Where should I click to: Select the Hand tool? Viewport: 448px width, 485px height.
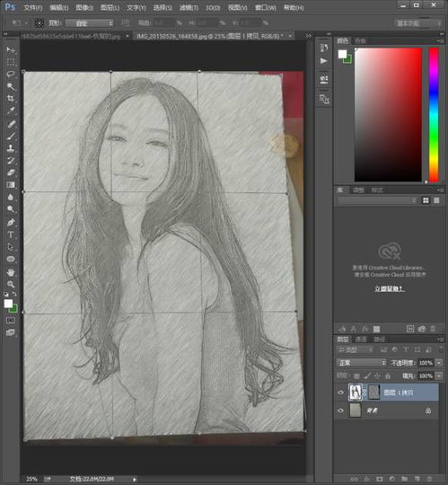pos(11,272)
